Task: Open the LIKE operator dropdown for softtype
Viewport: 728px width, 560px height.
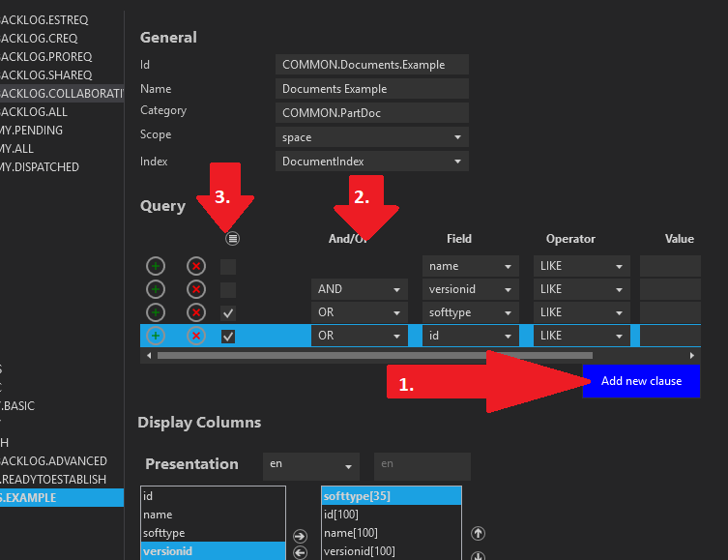Action: click(582, 312)
